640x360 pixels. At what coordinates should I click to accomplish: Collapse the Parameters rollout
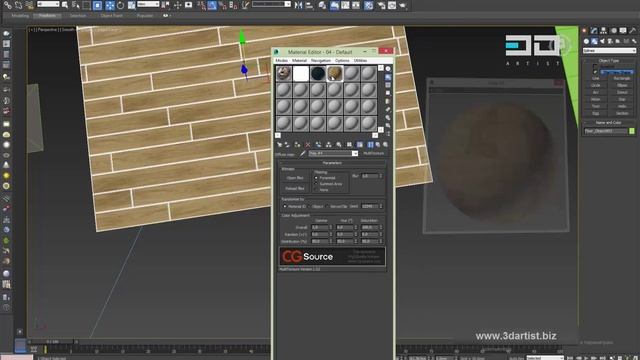(x=332, y=163)
